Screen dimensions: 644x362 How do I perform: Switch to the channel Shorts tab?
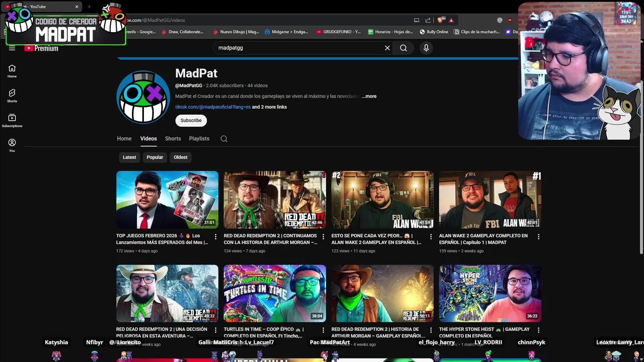click(x=173, y=139)
